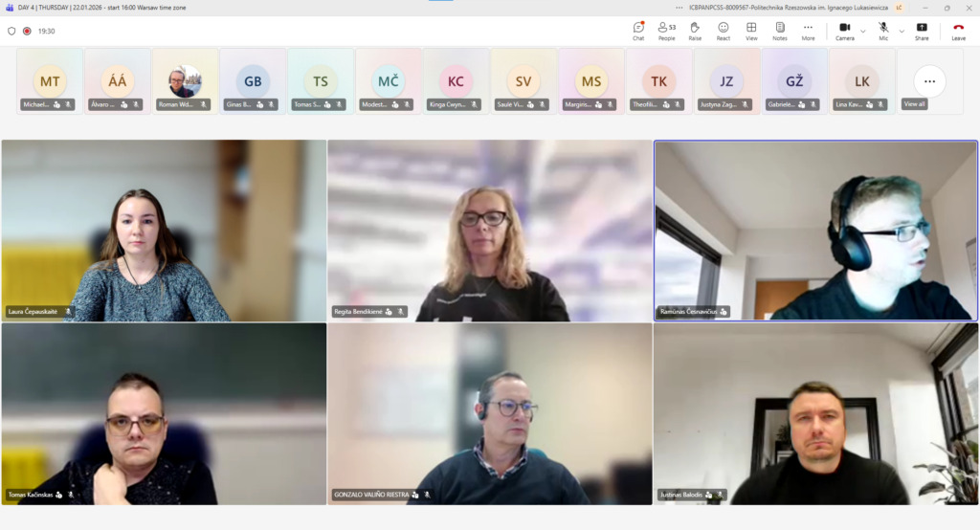This screenshot has height=530, width=980.
Task: Open the LČ profile avatar
Action: (899, 7)
